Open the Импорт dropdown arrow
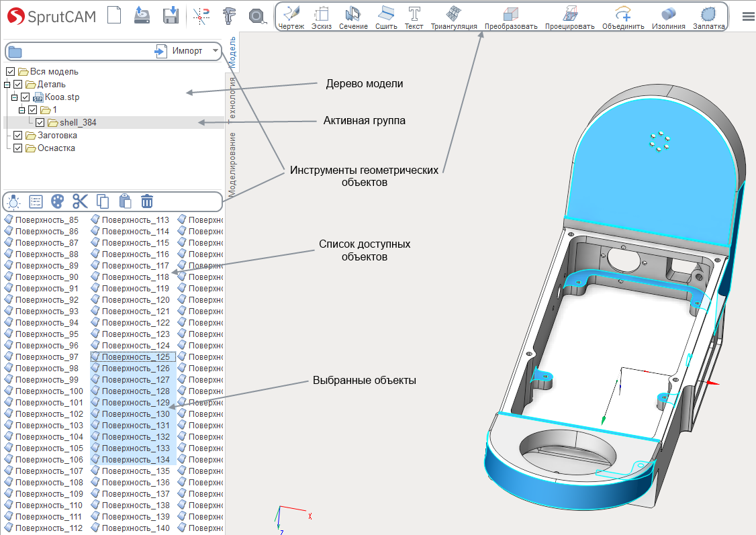The image size is (756, 535). click(215, 50)
